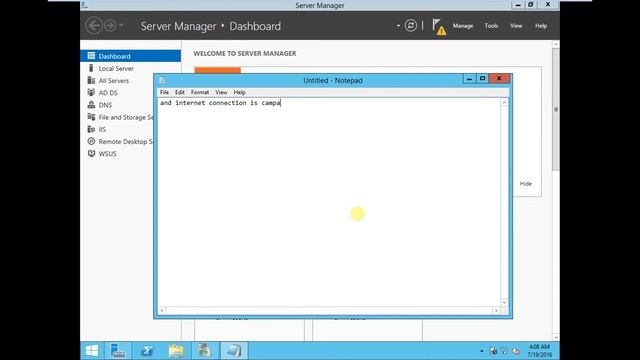
Task: Select Dashboard in the sidebar
Action: [x=131, y=56]
